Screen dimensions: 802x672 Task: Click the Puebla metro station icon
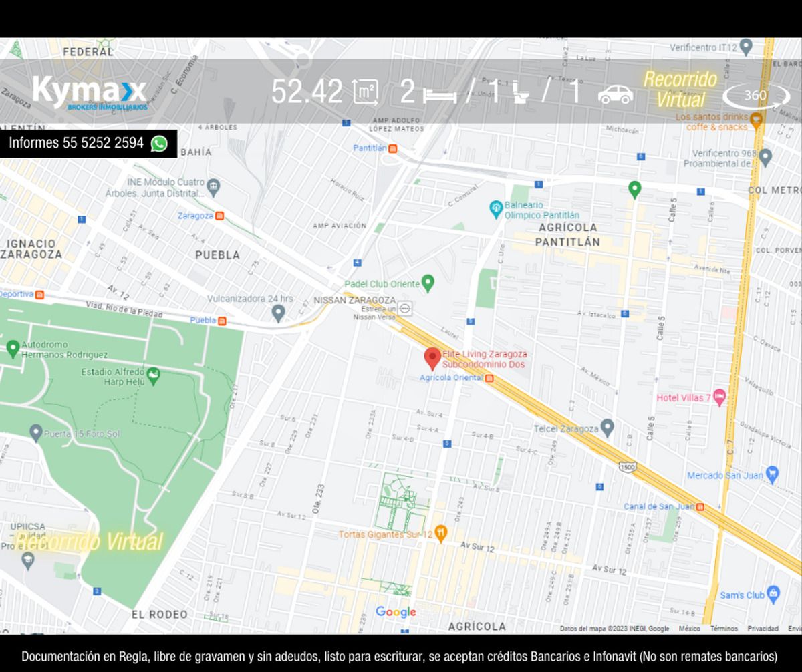click(223, 321)
